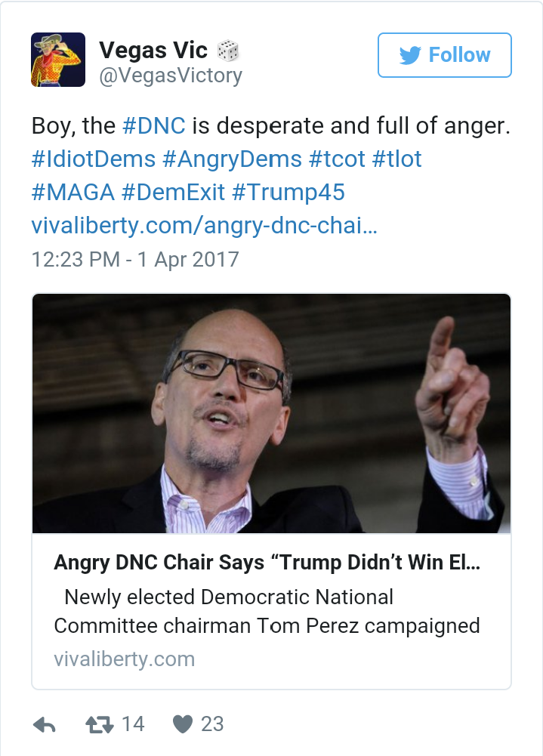The width and height of the screenshot is (543, 756).
Task: Click the 12:23 PM - 1 Apr 2017 timestamp
Action: [135, 259]
